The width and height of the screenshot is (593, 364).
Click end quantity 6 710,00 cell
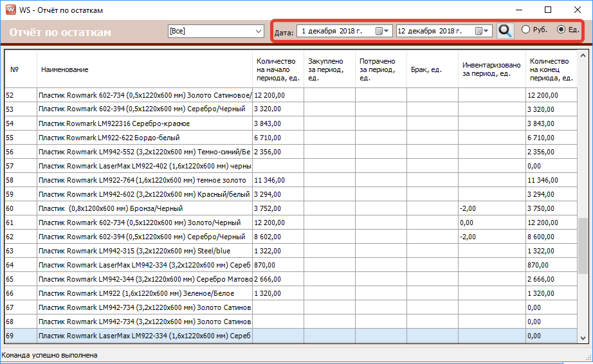coord(551,138)
